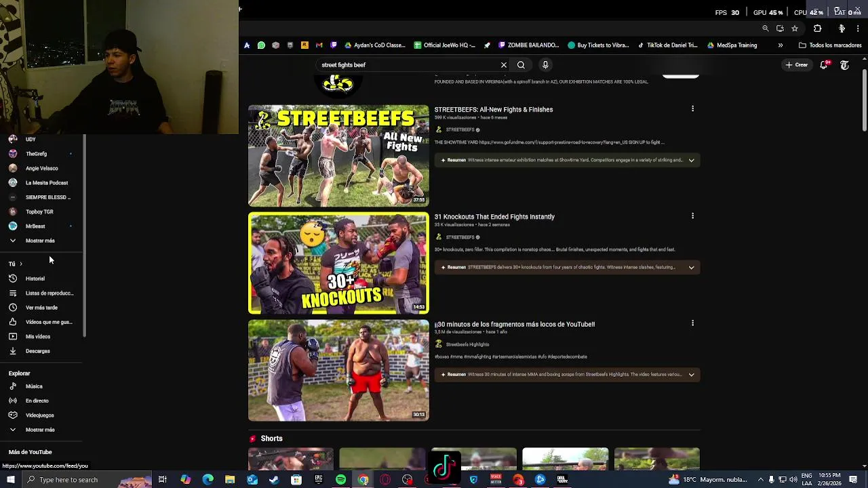The width and height of the screenshot is (868, 488).
Task: Click the magnifier search button
Action: 521,65
